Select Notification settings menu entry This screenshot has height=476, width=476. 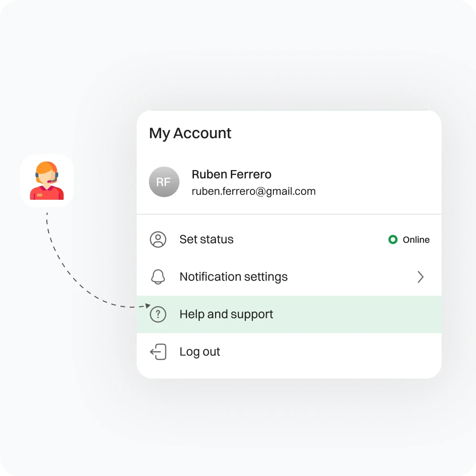coord(289,277)
